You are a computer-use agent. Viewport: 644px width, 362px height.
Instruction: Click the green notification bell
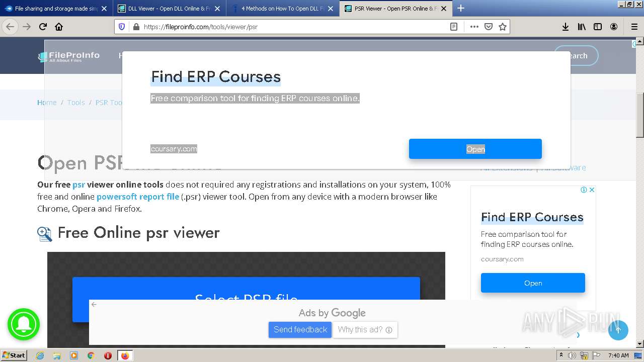tap(23, 324)
